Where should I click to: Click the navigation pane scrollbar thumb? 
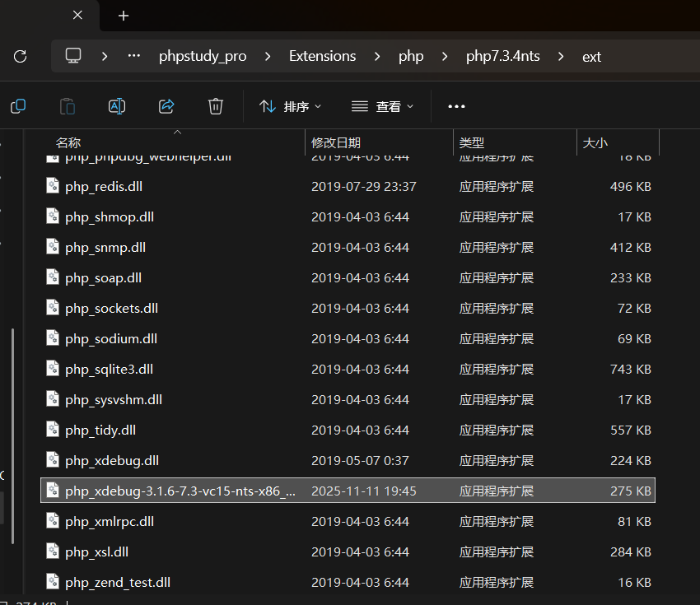click(x=13, y=436)
